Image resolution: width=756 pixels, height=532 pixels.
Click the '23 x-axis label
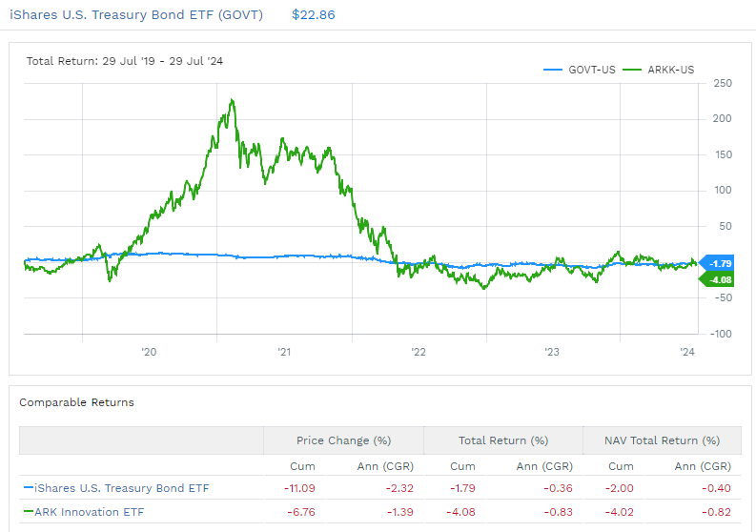coord(552,352)
